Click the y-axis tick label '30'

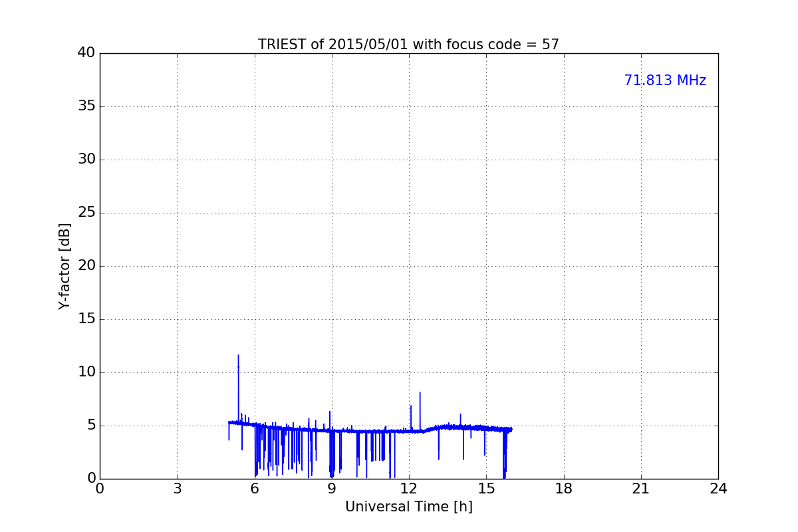point(86,160)
